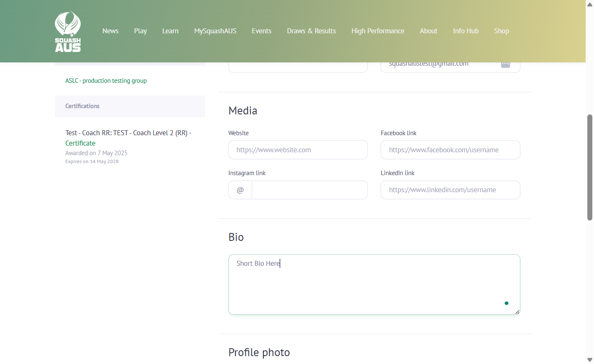Viewport: 594px width, 364px height.
Task: Open the News menu
Action: [x=110, y=31]
